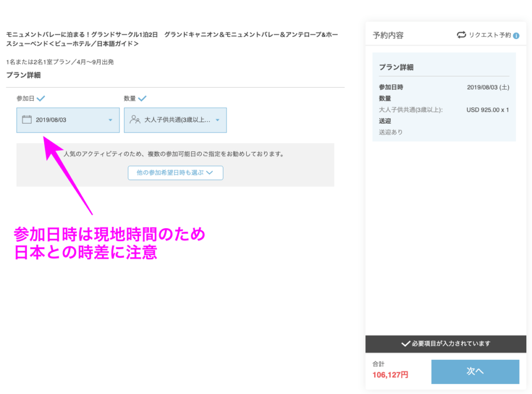
Task: Open the 参加日 date dropdown caret
Action: (x=110, y=120)
